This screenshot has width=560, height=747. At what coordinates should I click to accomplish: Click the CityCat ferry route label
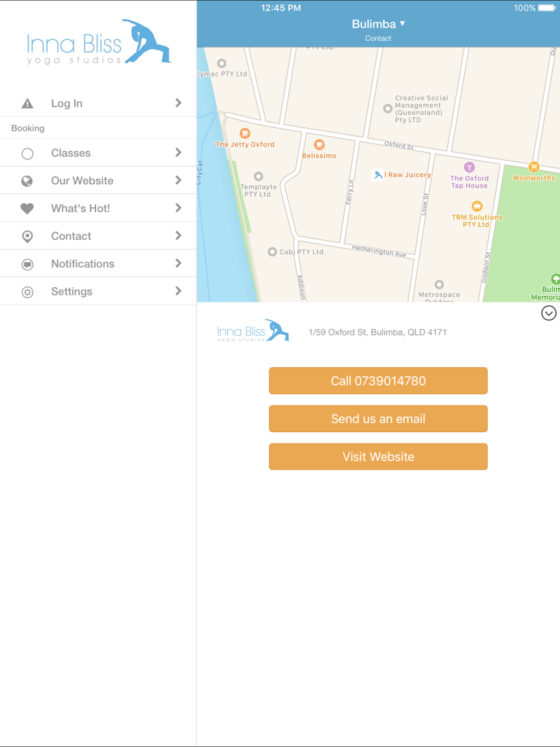pyautogui.click(x=199, y=172)
